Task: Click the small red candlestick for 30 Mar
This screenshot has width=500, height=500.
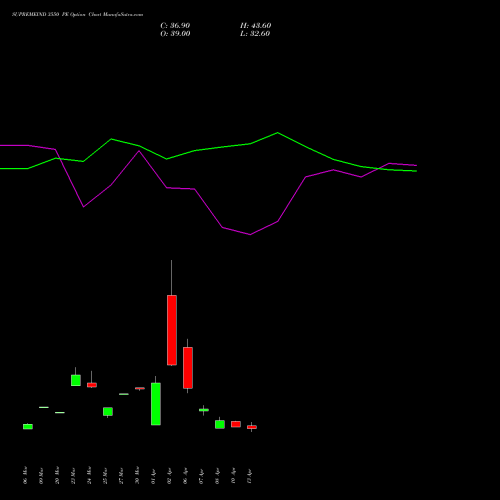Action: coord(140,388)
